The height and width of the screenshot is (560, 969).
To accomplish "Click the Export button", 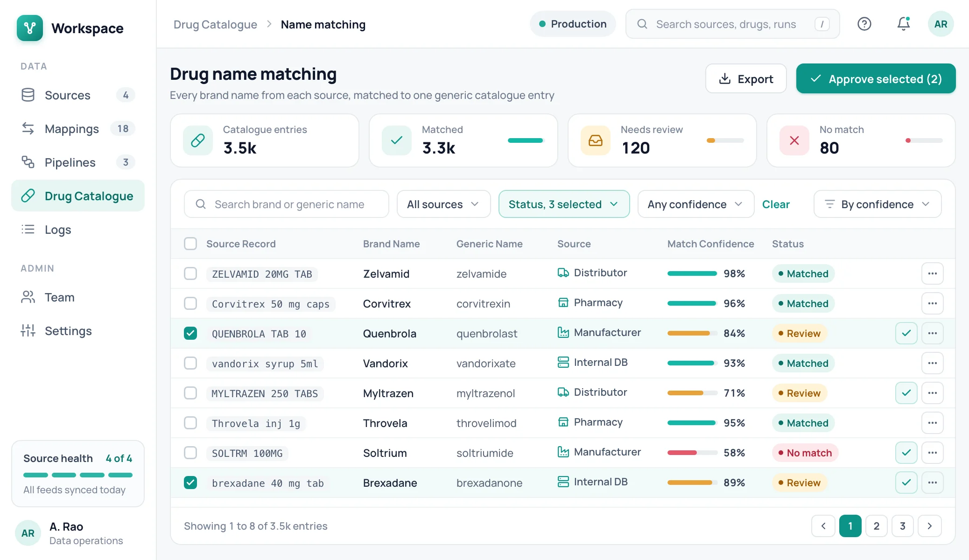I will click(x=746, y=79).
